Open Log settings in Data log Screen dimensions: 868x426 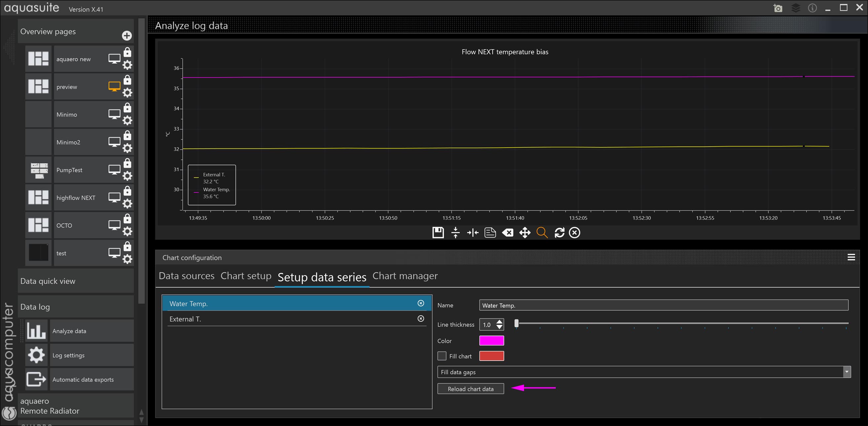pyautogui.click(x=68, y=355)
